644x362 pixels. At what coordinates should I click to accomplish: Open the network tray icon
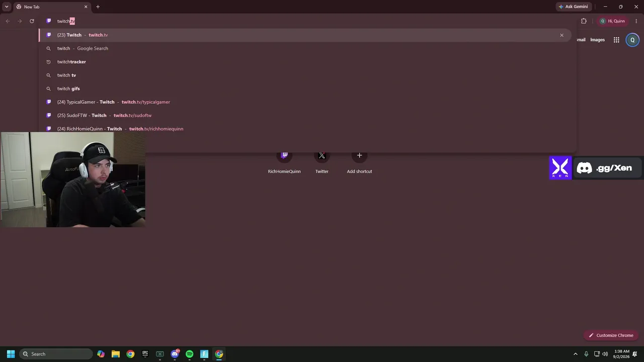point(597,354)
